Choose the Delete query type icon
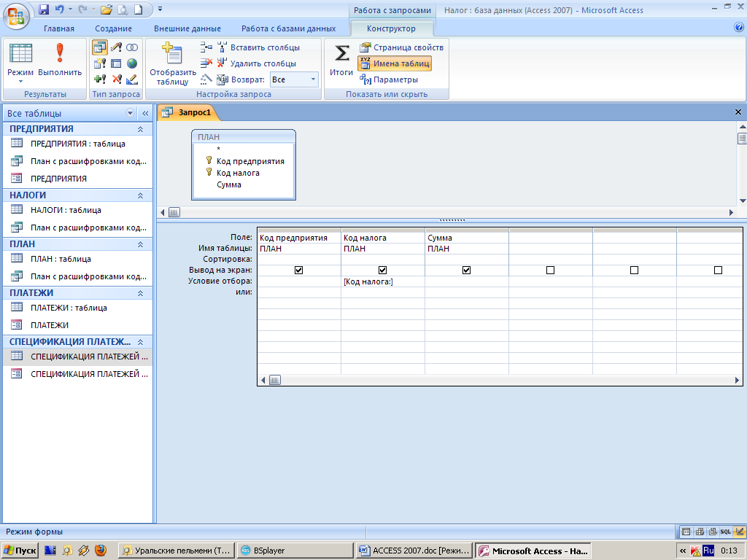The image size is (747, 560). (116, 79)
